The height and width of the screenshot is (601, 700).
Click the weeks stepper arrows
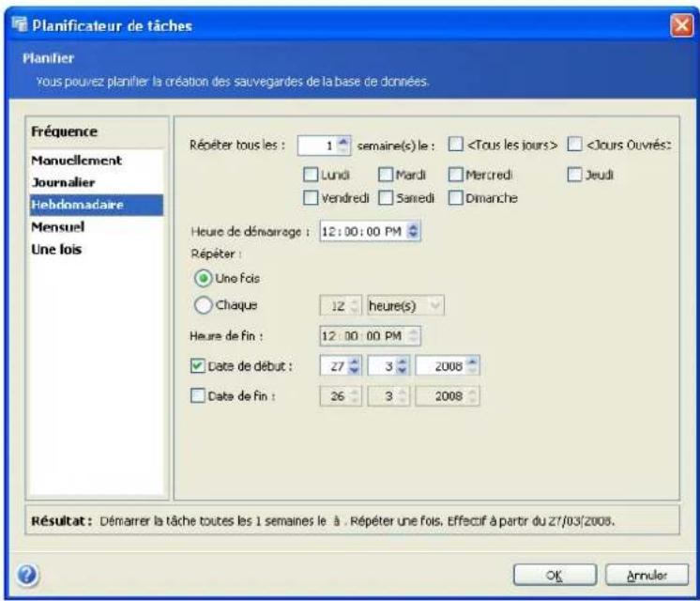click(343, 146)
